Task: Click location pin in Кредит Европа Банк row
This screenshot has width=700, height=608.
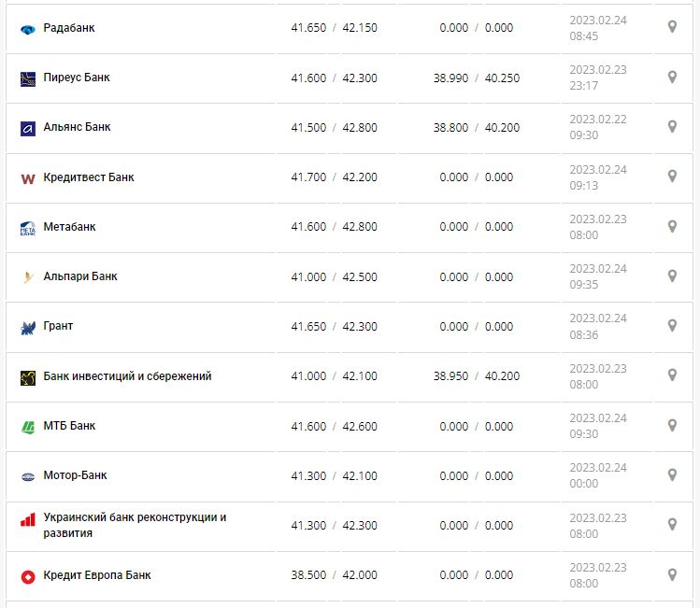Action: (671, 574)
